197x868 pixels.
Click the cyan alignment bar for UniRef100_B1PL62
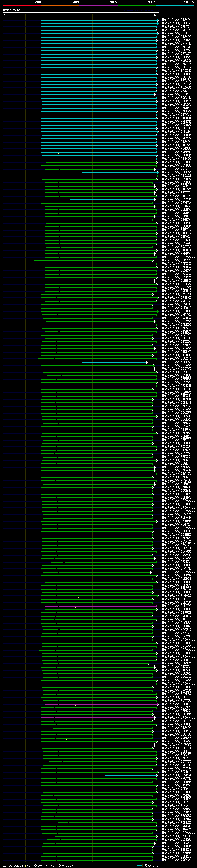click(x=115, y=362)
